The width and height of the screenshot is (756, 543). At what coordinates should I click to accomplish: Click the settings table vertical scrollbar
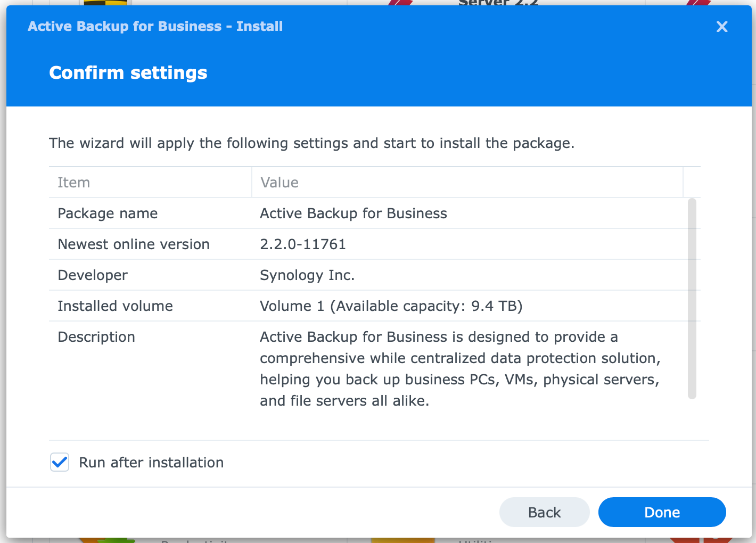[692, 298]
